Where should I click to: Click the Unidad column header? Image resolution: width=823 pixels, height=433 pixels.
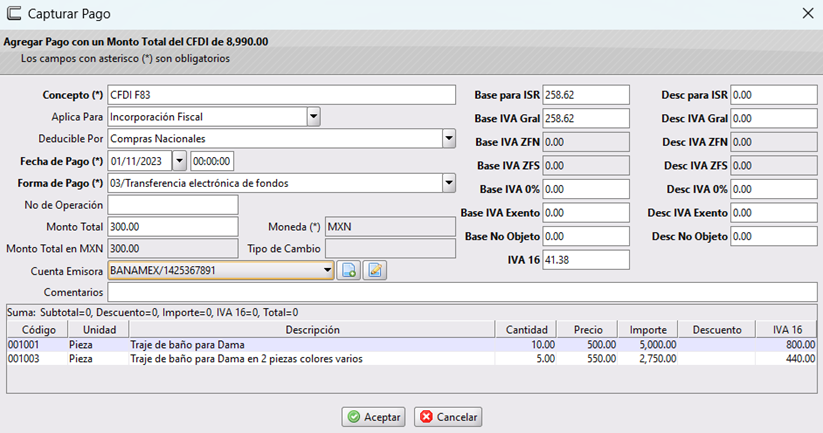(99, 330)
